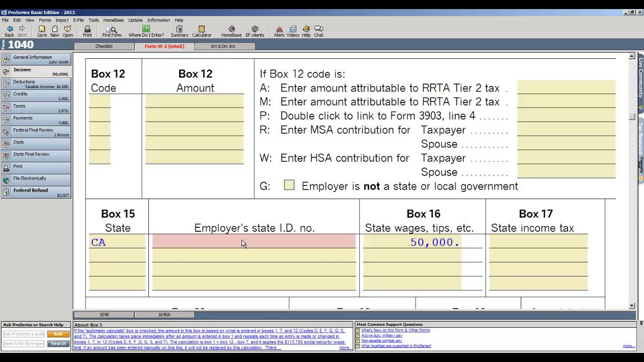Click the orange Ask button
Screen dimensions: 644x362
point(58,334)
